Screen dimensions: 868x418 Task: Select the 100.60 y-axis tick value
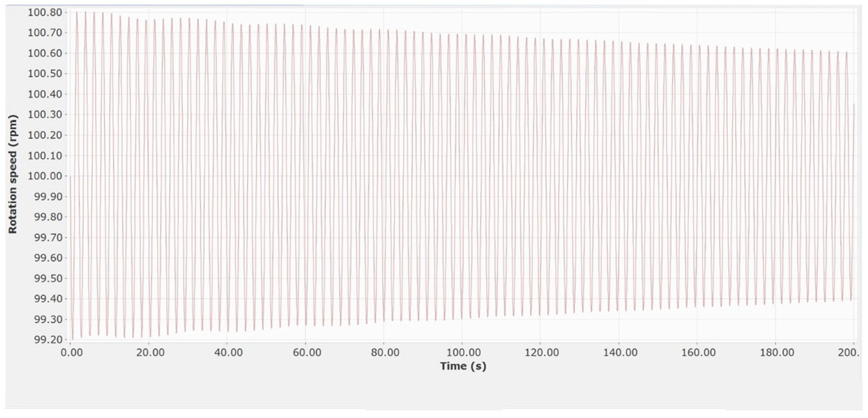(x=45, y=53)
